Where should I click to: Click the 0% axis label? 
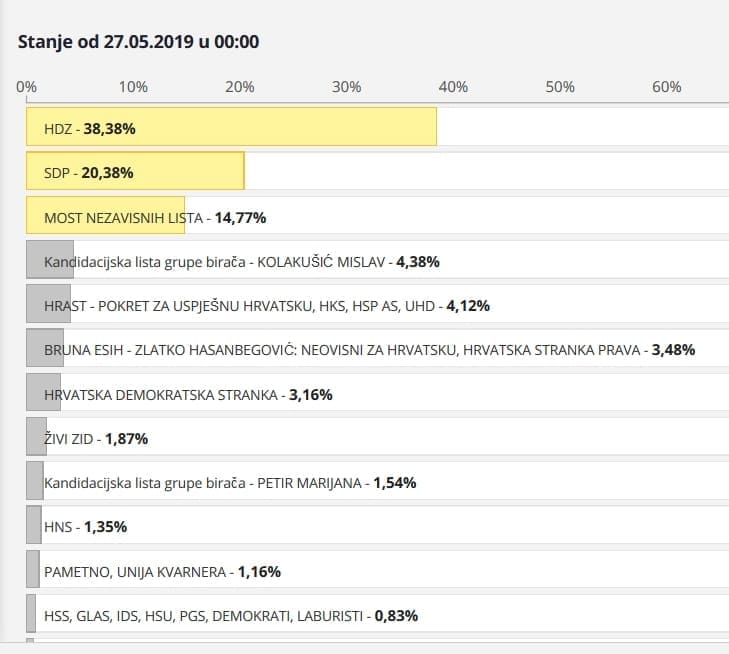[27, 87]
